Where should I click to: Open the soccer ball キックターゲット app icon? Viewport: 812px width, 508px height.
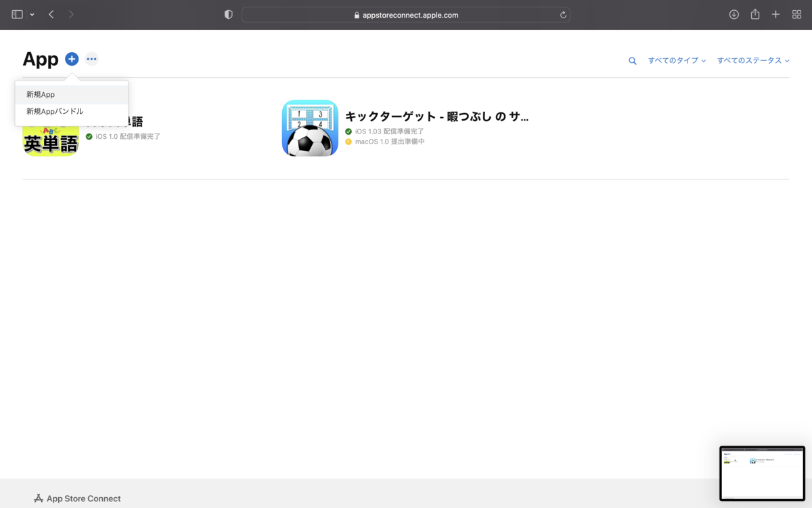click(x=310, y=128)
